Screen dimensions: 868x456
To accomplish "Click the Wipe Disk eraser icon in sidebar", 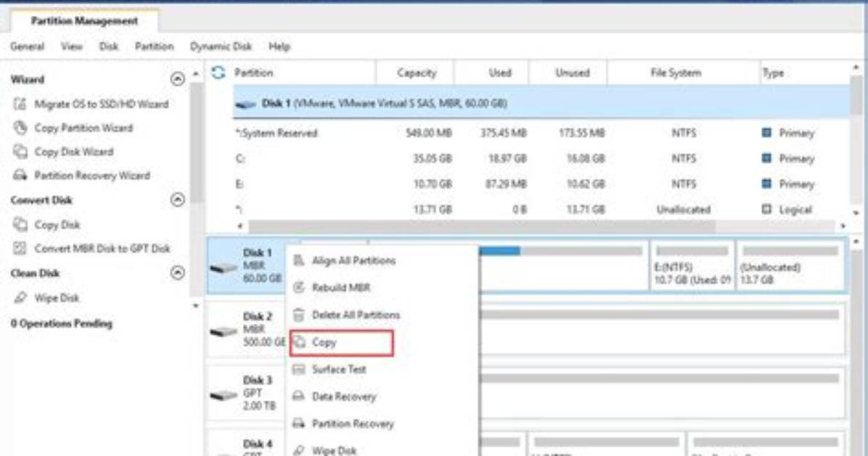I will pyautogui.click(x=20, y=298).
